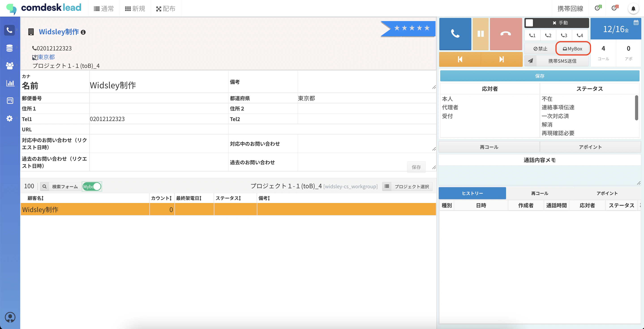
Task: Go to the previous customer record
Action: coord(460,59)
